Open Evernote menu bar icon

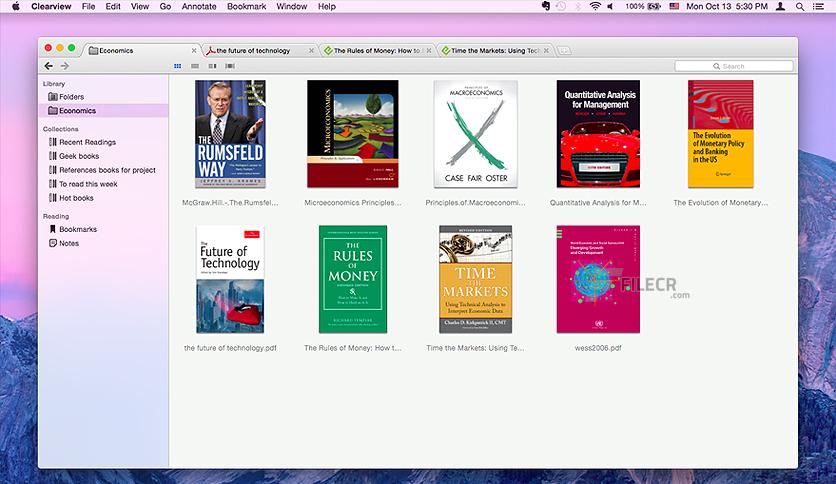tap(546, 6)
